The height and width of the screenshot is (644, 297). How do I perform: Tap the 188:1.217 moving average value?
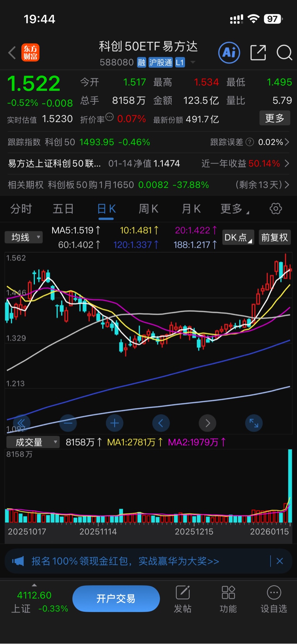pos(195,245)
